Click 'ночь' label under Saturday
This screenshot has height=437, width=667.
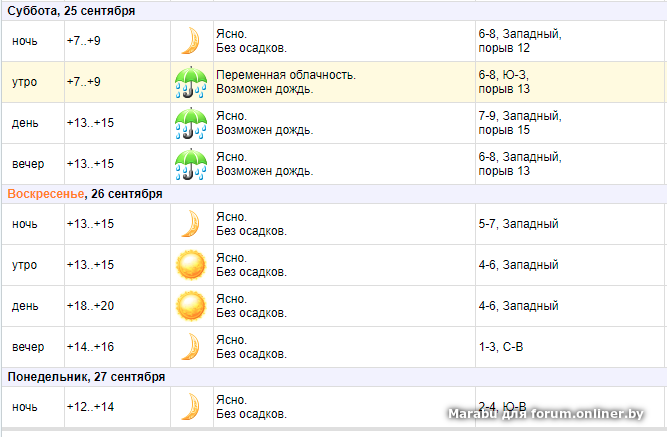tap(25, 41)
